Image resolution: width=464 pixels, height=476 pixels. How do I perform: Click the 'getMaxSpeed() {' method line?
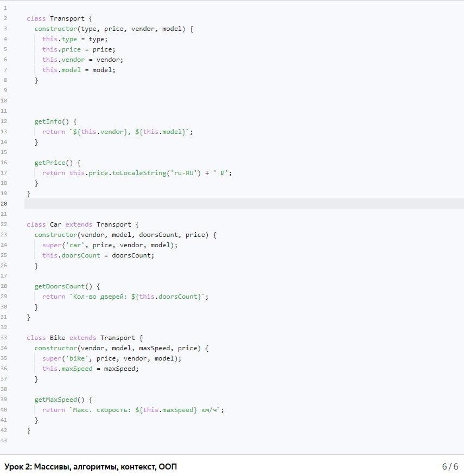pyautogui.click(x=63, y=400)
